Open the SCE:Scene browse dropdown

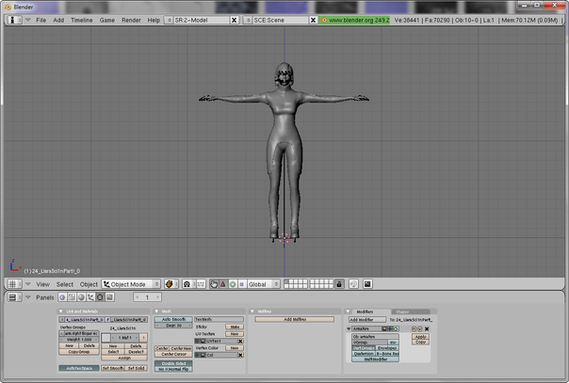(248, 20)
